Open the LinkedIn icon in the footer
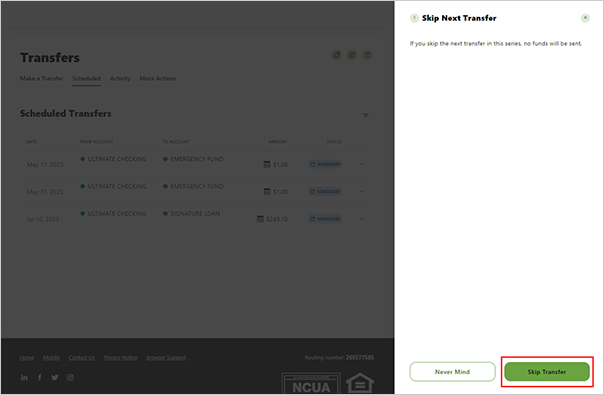The height and width of the screenshot is (395, 604). [24, 378]
